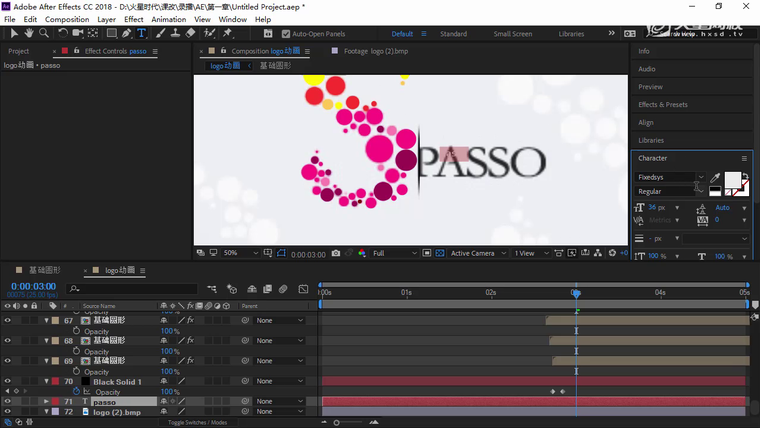760x428 pixels.
Task: Toggle visibility of Black Solid 1 layer
Action: click(x=7, y=381)
